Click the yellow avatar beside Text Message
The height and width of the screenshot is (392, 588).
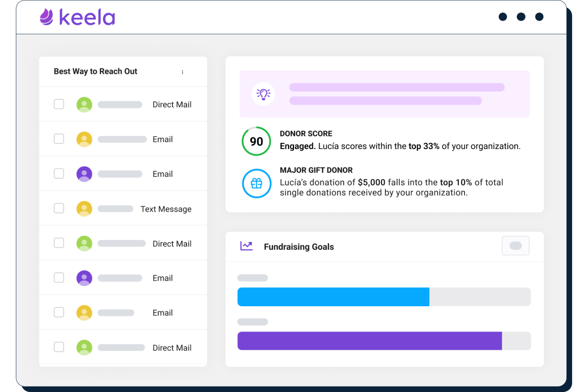pyautogui.click(x=84, y=208)
